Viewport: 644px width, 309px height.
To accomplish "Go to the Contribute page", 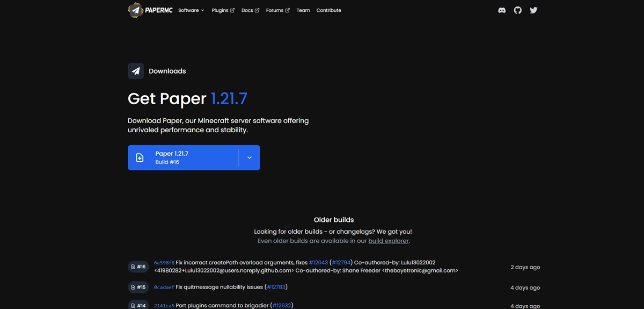I will [328, 10].
